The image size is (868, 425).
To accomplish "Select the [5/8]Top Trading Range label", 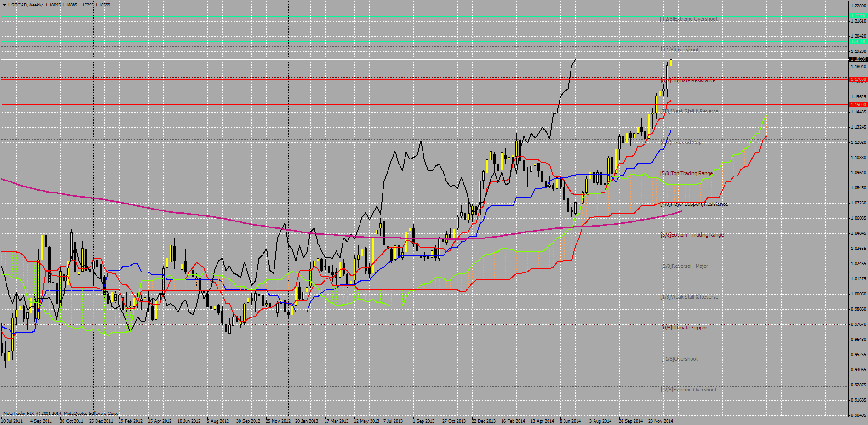I will (686, 173).
